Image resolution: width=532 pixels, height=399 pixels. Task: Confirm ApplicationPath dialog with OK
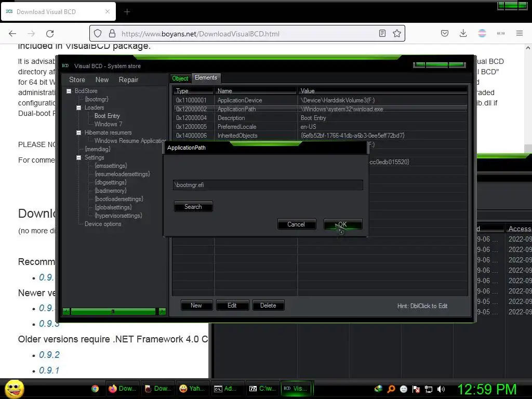click(x=343, y=224)
